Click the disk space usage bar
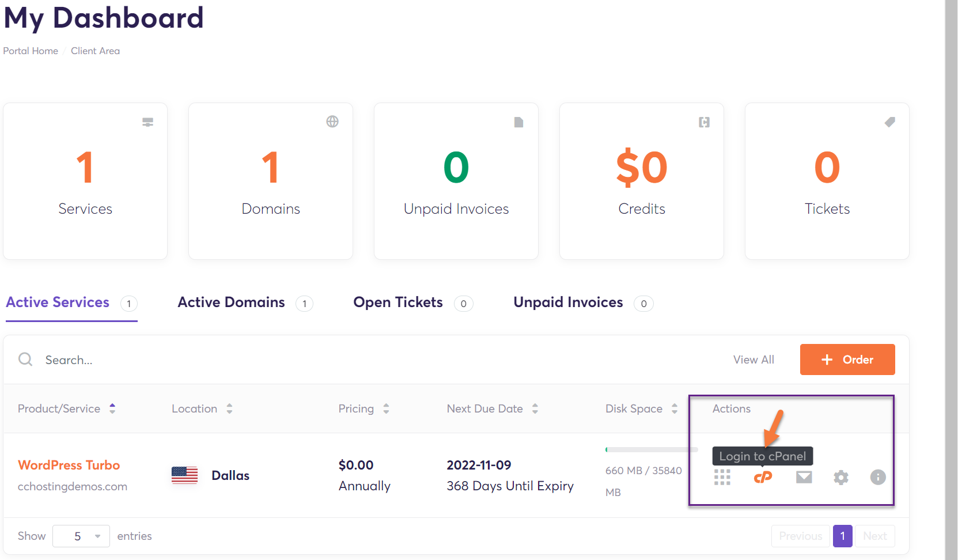This screenshot has height=560, width=958. click(x=651, y=449)
